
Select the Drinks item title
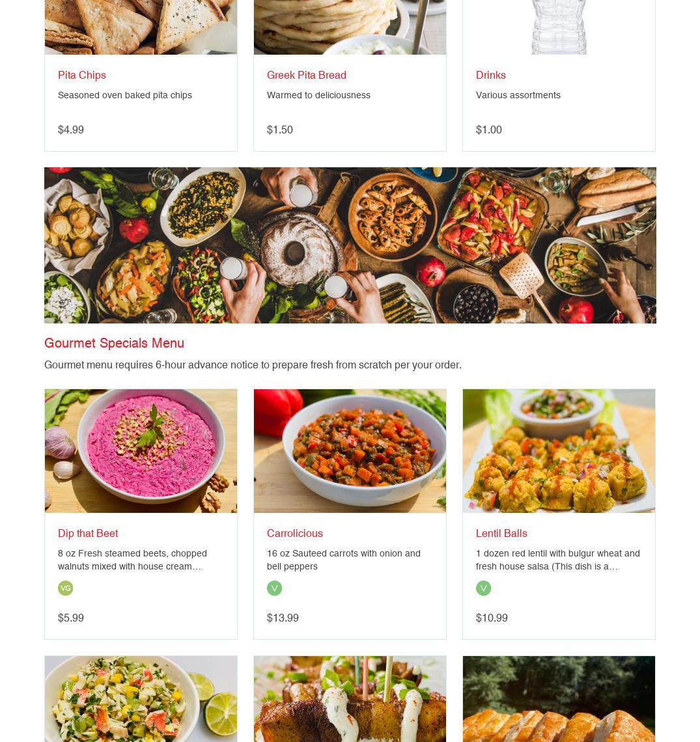[491, 76]
